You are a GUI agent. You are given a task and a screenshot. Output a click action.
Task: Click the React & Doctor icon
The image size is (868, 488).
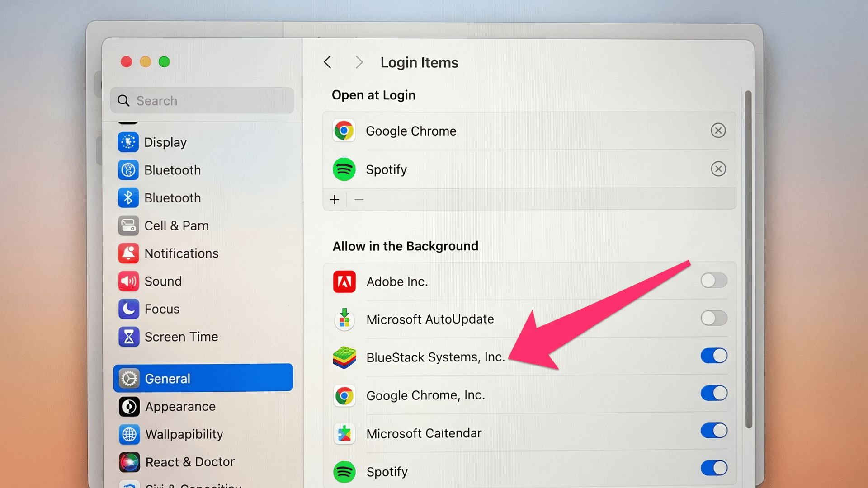129,462
